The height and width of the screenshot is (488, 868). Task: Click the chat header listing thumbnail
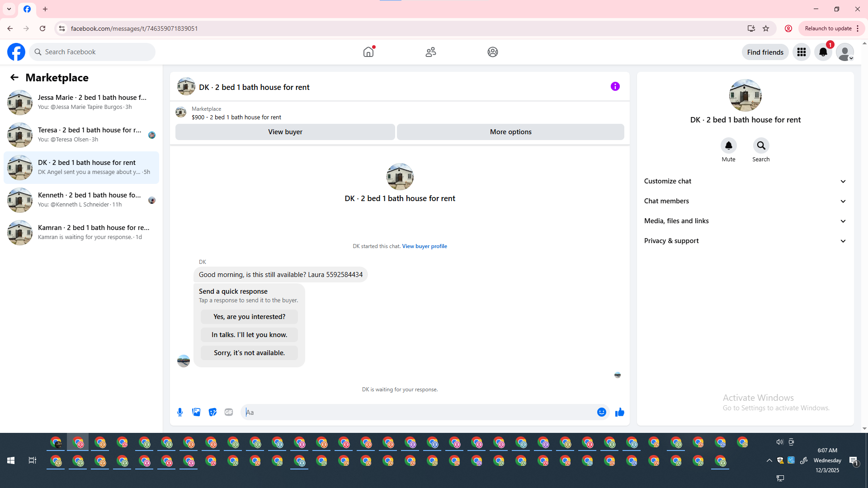coord(186,86)
